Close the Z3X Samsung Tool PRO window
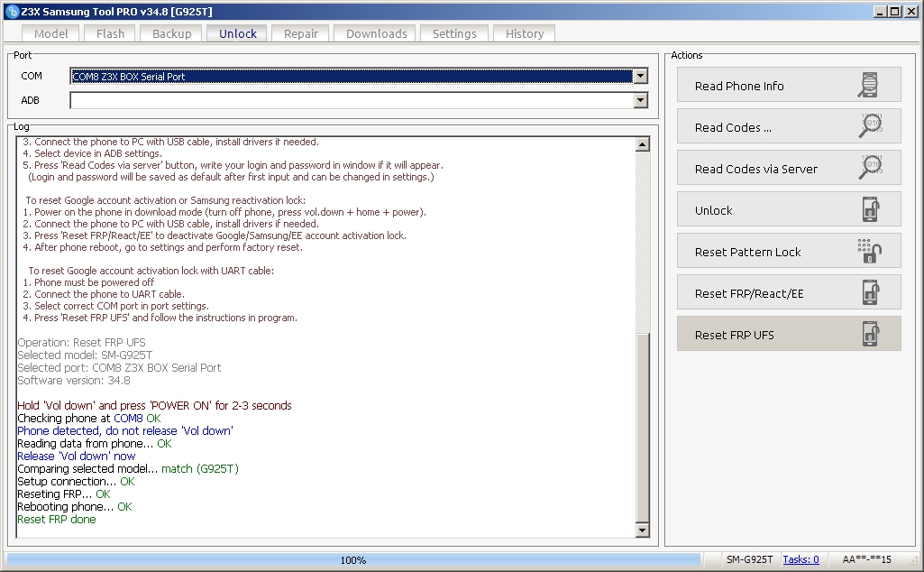The image size is (924, 572). (x=911, y=11)
